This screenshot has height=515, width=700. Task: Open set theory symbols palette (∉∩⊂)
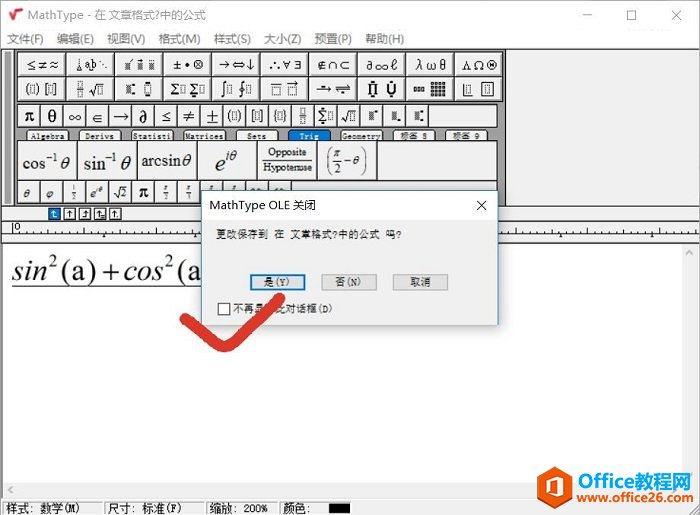pos(333,65)
